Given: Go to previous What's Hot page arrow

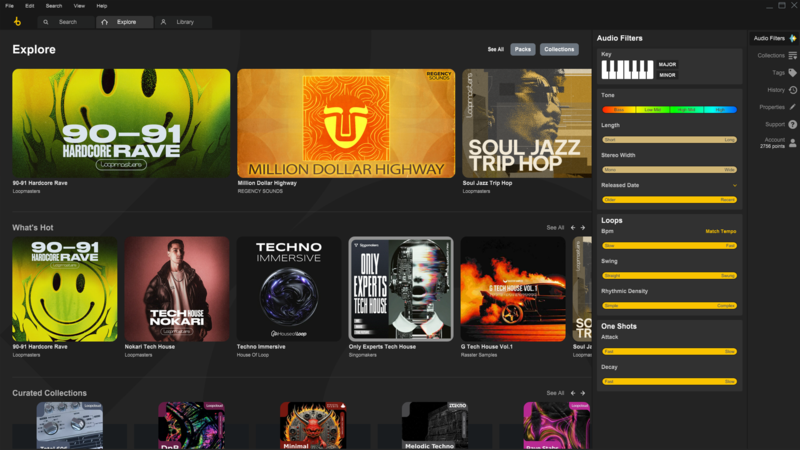Looking at the screenshot, I should point(573,228).
